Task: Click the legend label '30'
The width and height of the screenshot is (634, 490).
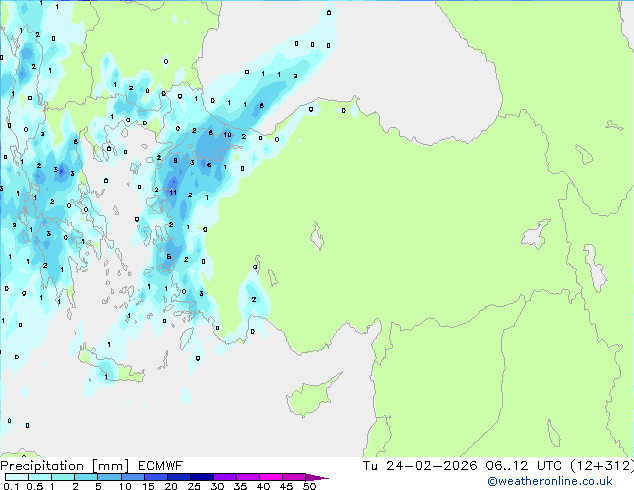Action: click(217, 486)
